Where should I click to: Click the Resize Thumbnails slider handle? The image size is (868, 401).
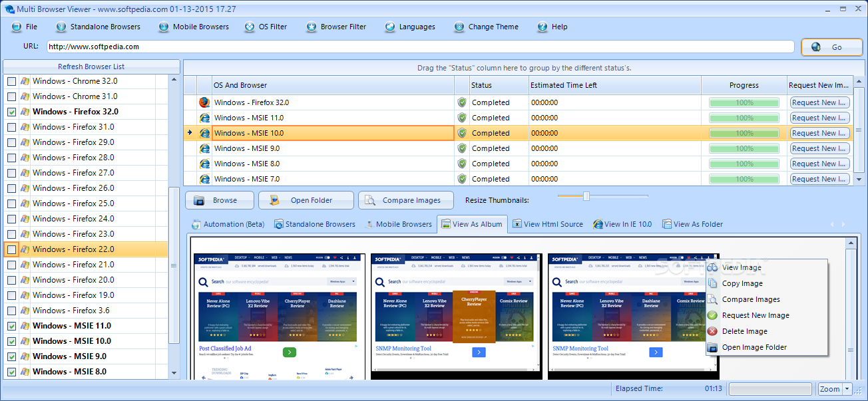pyautogui.click(x=586, y=196)
